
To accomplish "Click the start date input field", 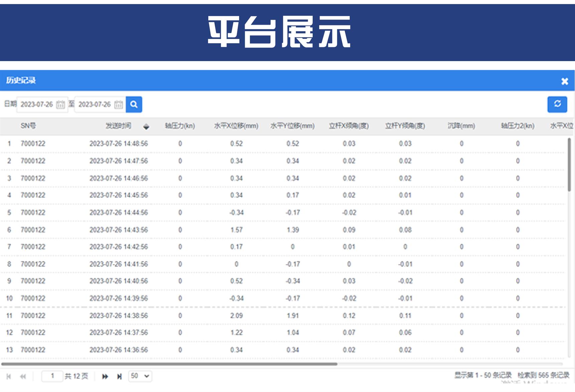I will click(42, 105).
